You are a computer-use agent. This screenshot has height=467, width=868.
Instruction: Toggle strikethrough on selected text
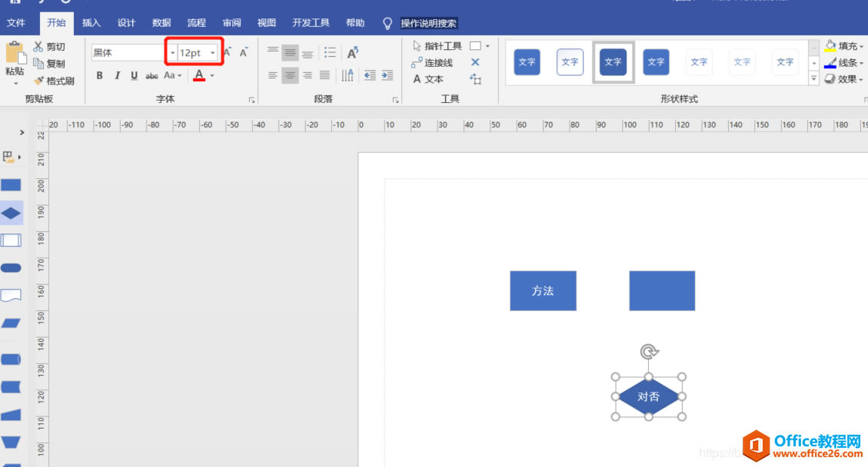click(151, 75)
